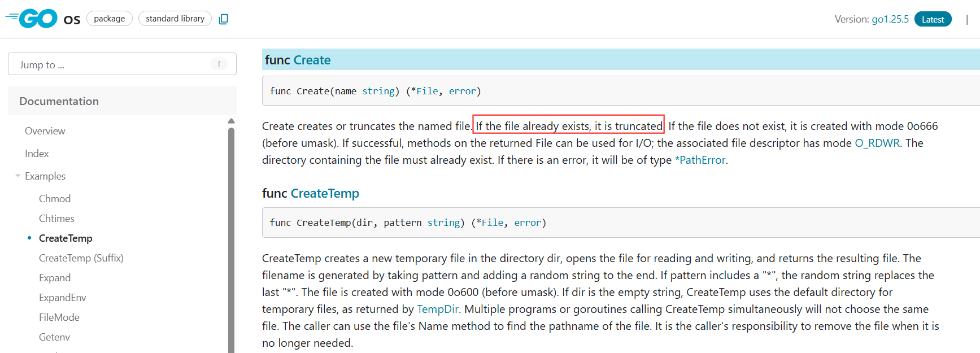Click the package chip

pyautogui.click(x=110, y=19)
